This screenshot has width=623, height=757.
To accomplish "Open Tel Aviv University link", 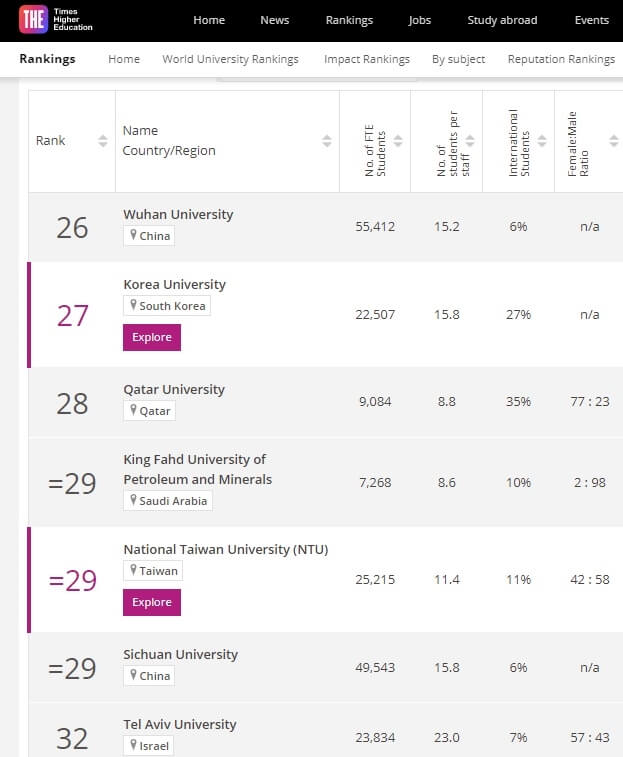I will [x=180, y=724].
